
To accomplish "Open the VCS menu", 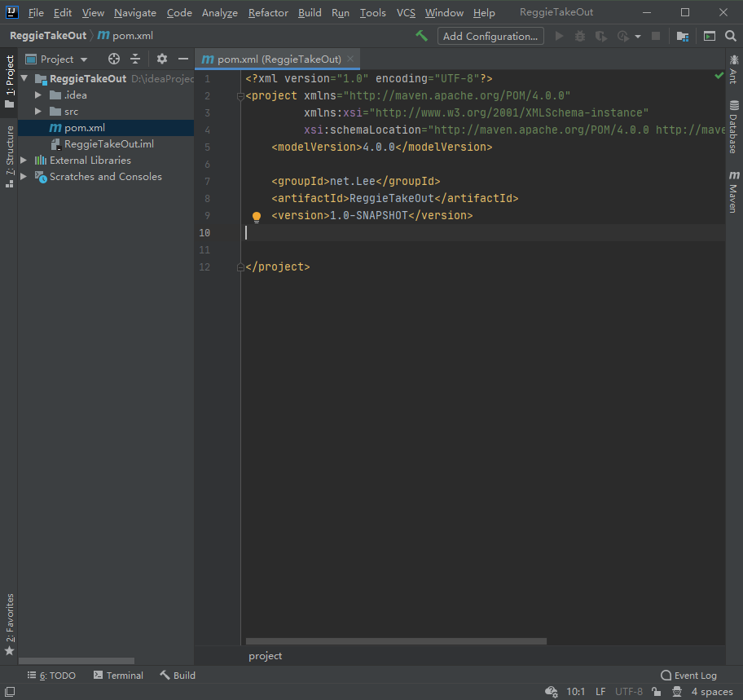I will (406, 13).
